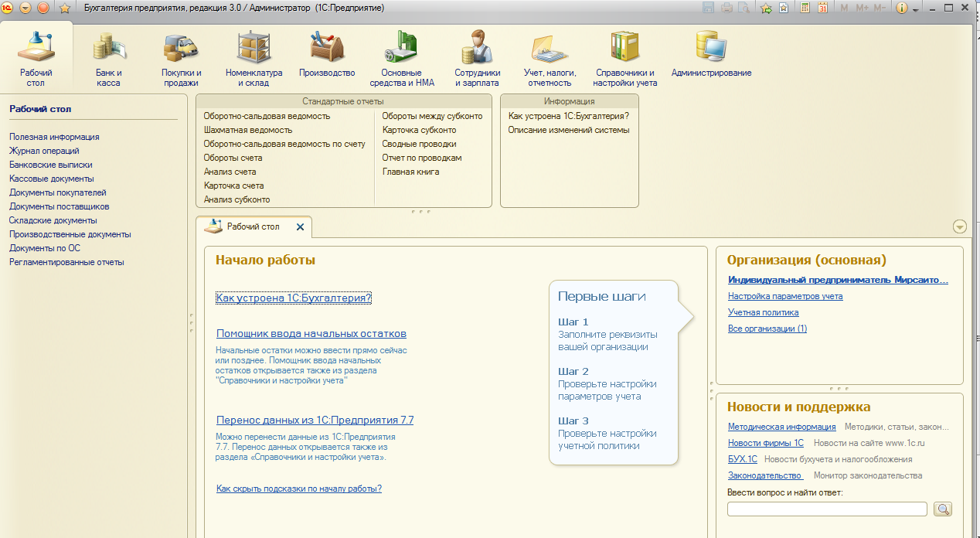Open Как устроена 1С:Бухгалтерия? in Информация panel
This screenshot has height=538, width=980.
(x=569, y=116)
